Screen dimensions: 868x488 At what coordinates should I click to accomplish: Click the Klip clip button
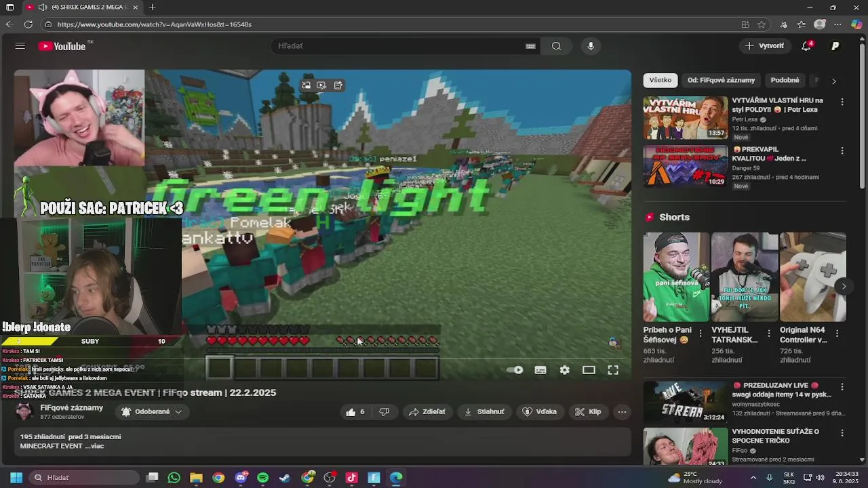click(588, 411)
